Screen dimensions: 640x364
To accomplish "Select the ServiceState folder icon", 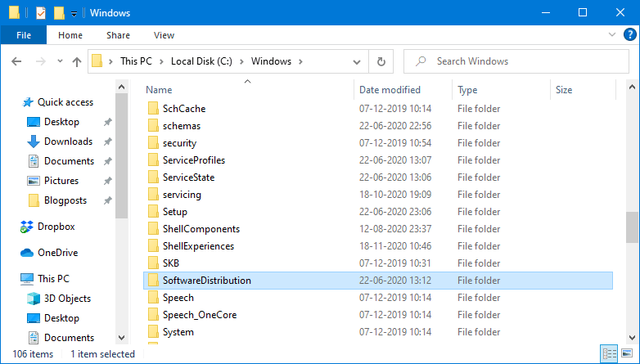I will pos(153,178).
